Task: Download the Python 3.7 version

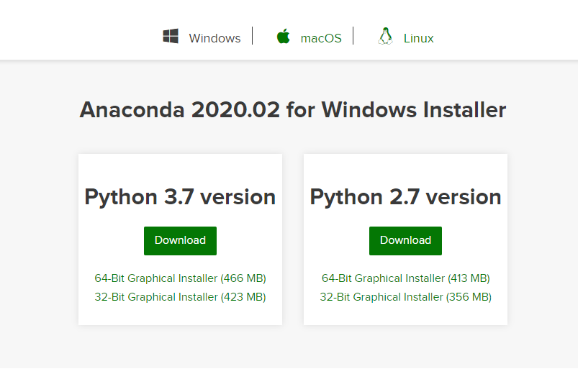Action: point(180,240)
